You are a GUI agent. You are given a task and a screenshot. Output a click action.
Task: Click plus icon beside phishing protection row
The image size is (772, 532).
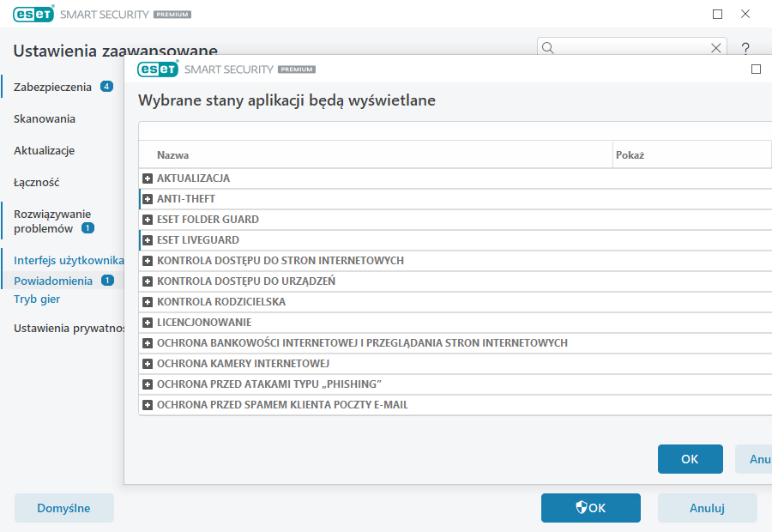(148, 384)
